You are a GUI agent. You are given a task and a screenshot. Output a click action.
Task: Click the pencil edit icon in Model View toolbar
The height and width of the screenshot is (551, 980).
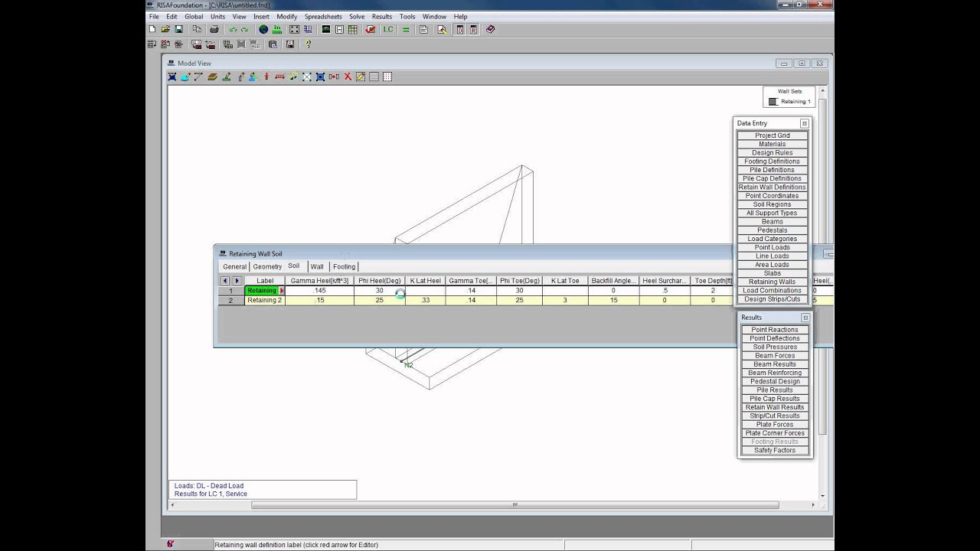(361, 77)
